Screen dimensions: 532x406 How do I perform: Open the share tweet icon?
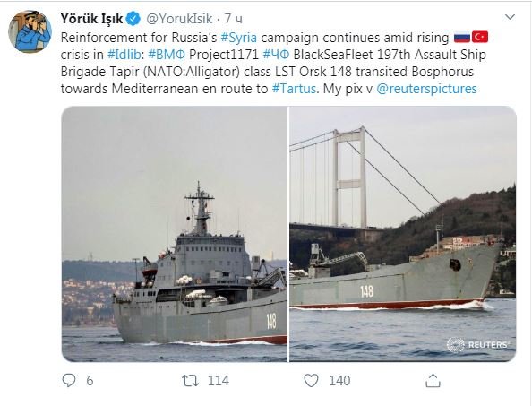[x=433, y=381]
